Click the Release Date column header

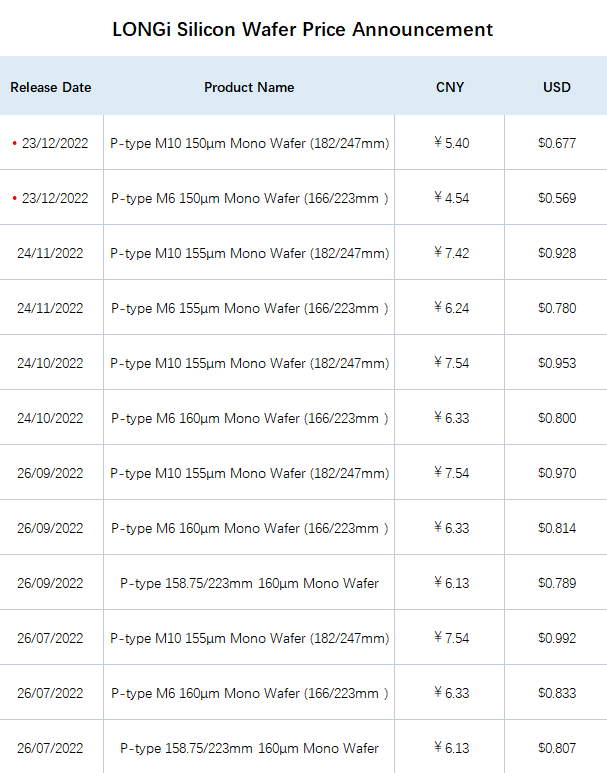[51, 87]
